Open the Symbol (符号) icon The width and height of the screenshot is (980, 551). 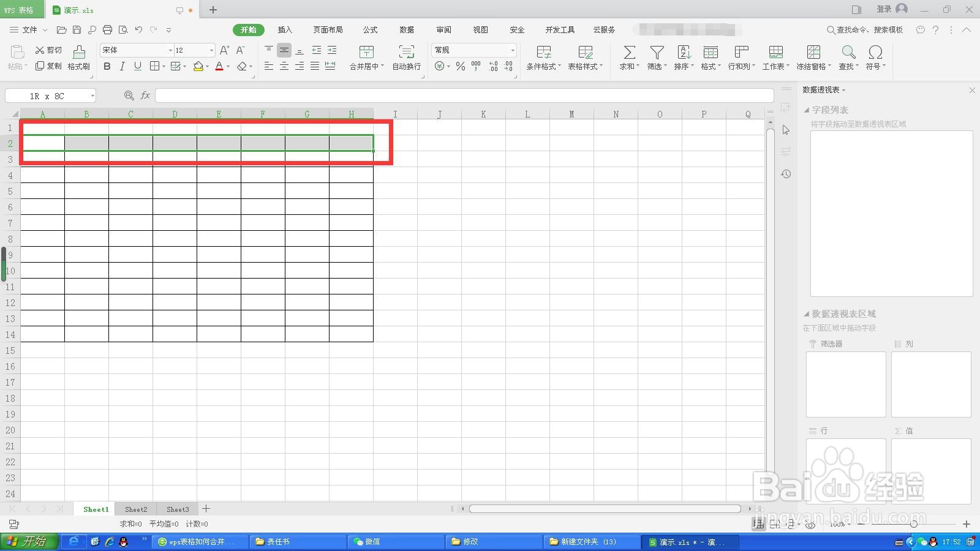click(875, 53)
